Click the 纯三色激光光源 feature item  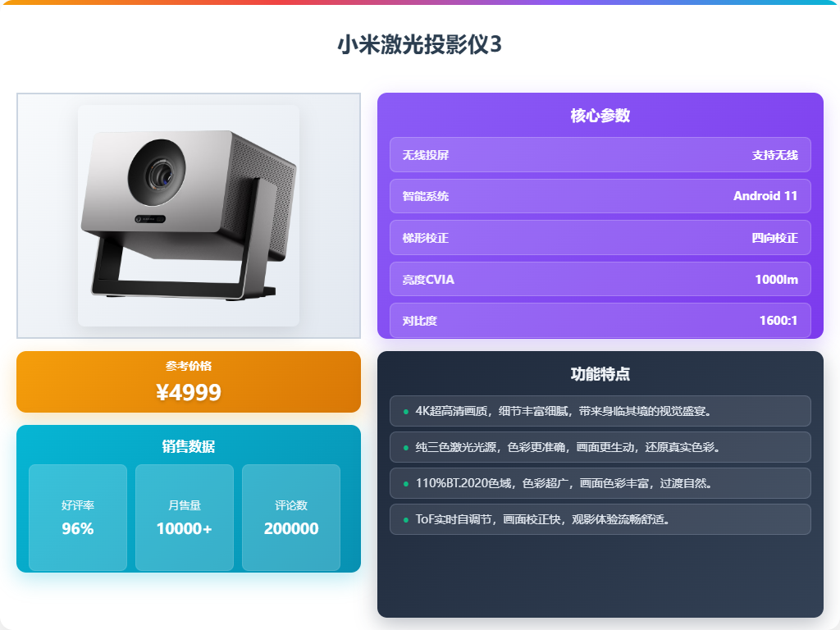tap(600, 447)
